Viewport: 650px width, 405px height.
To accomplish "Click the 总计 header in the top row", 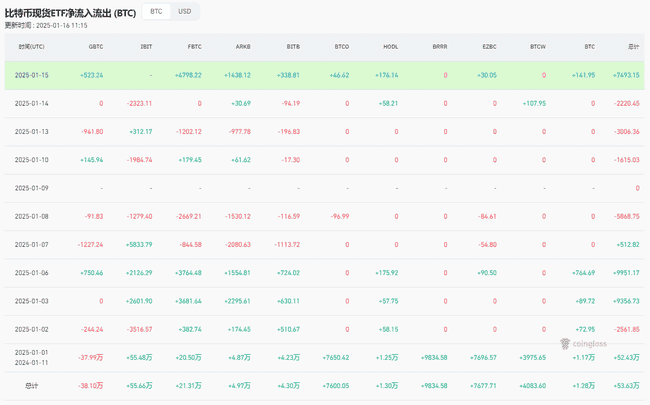I will coord(633,47).
